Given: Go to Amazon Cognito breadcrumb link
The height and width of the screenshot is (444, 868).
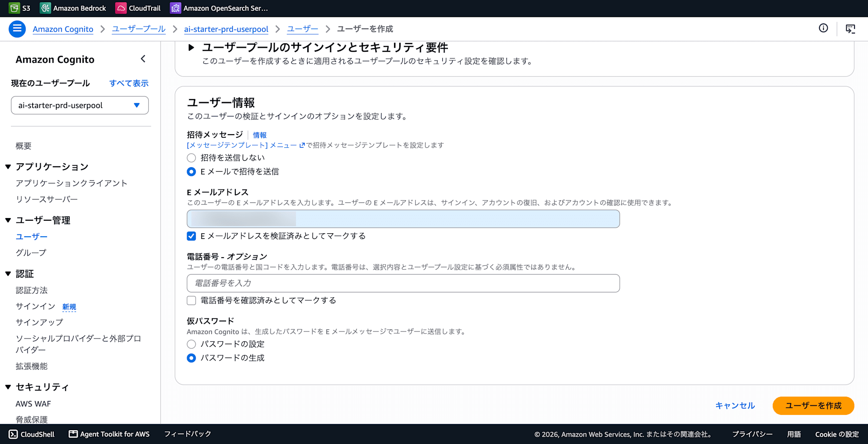Looking at the screenshot, I should point(63,29).
